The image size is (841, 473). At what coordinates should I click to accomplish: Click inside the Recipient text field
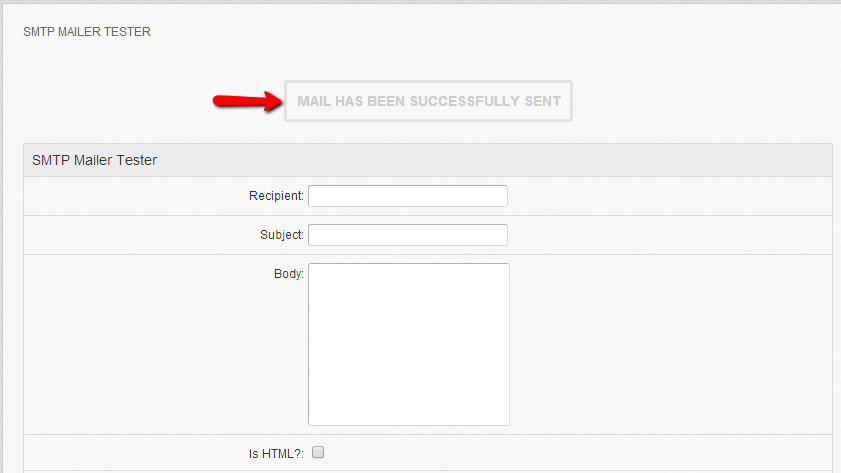point(408,196)
